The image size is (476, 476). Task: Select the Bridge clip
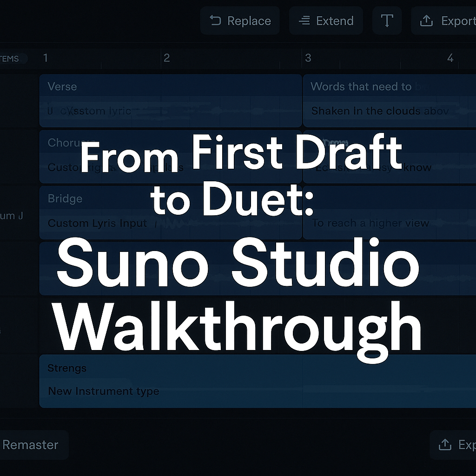65,199
